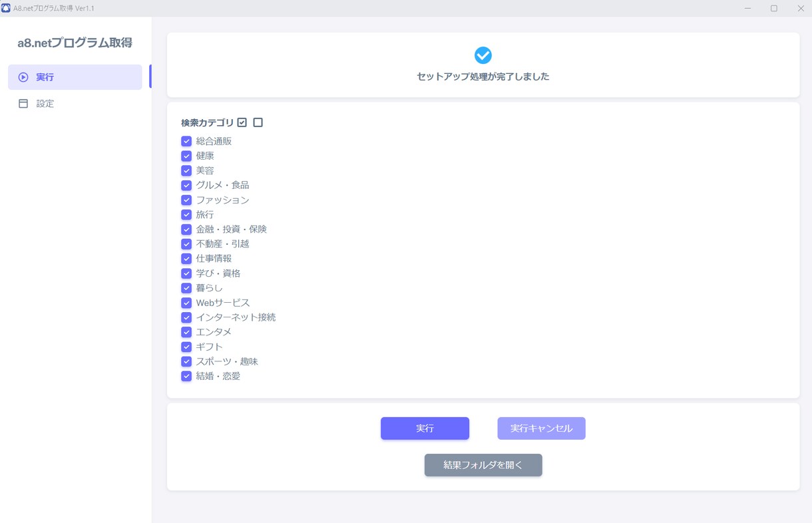Click the a8.netプログラム取得 sidebar title

coord(75,43)
